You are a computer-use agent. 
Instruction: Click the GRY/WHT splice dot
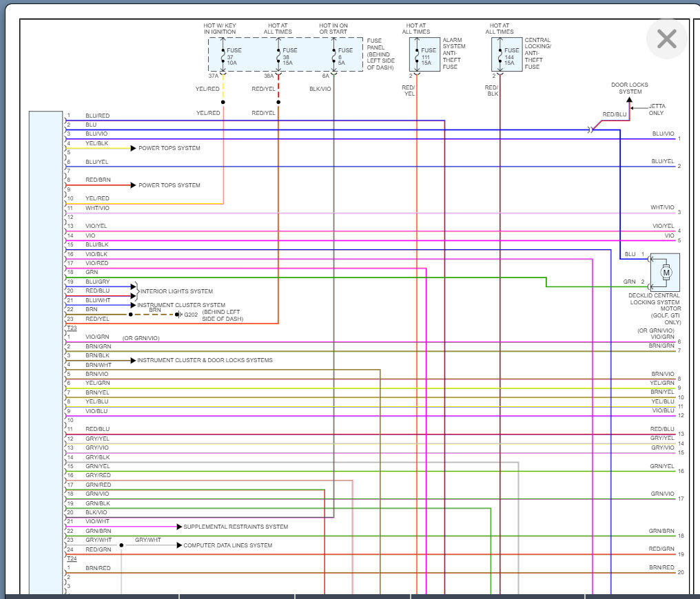point(121,545)
